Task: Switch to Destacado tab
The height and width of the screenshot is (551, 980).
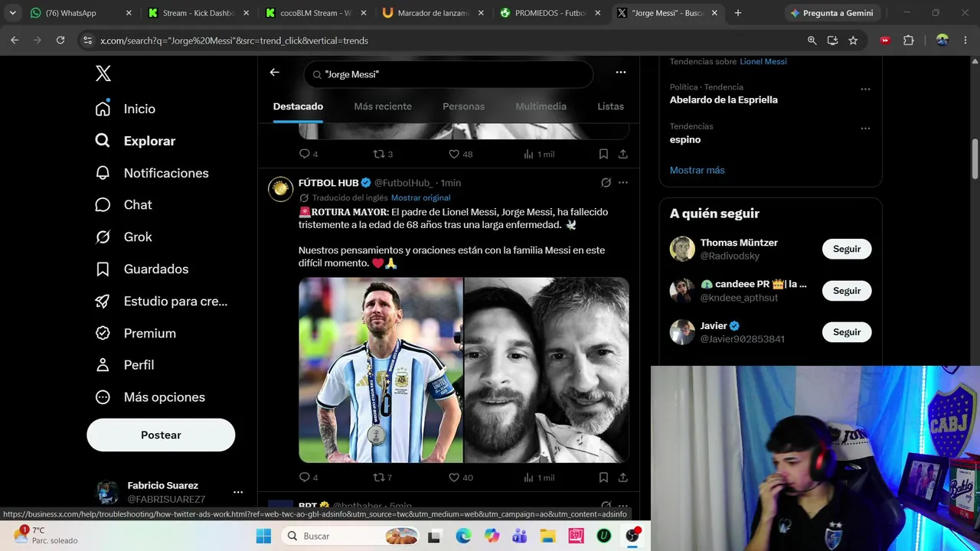Action: coord(298,106)
